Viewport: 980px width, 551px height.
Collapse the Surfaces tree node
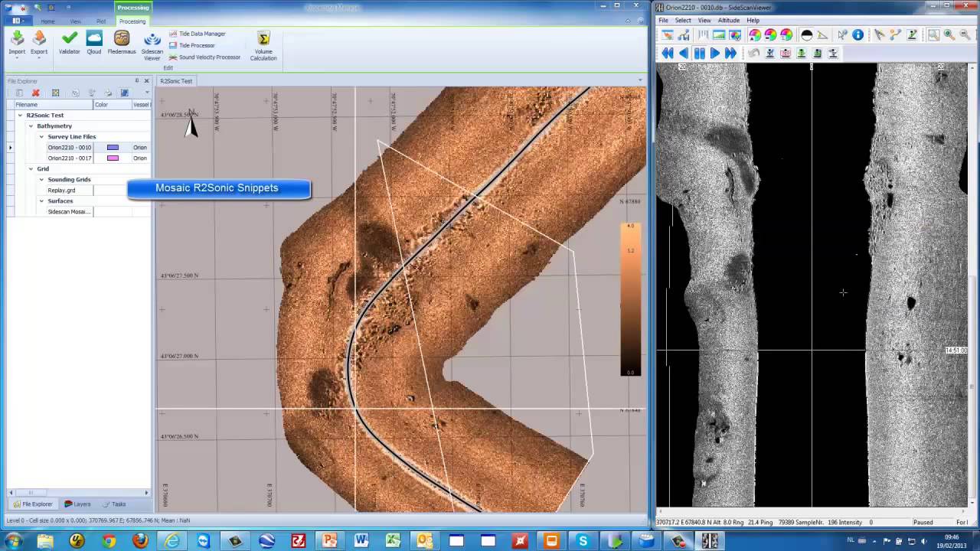[x=41, y=201]
